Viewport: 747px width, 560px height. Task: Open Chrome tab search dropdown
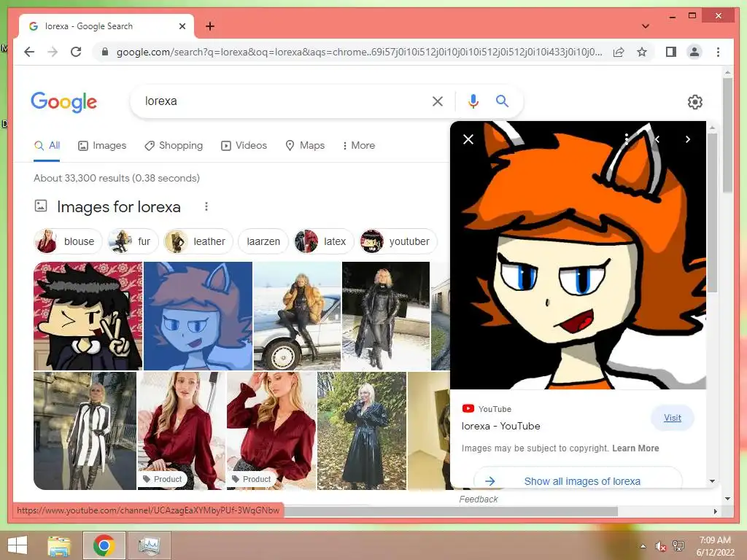pyautogui.click(x=646, y=26)
